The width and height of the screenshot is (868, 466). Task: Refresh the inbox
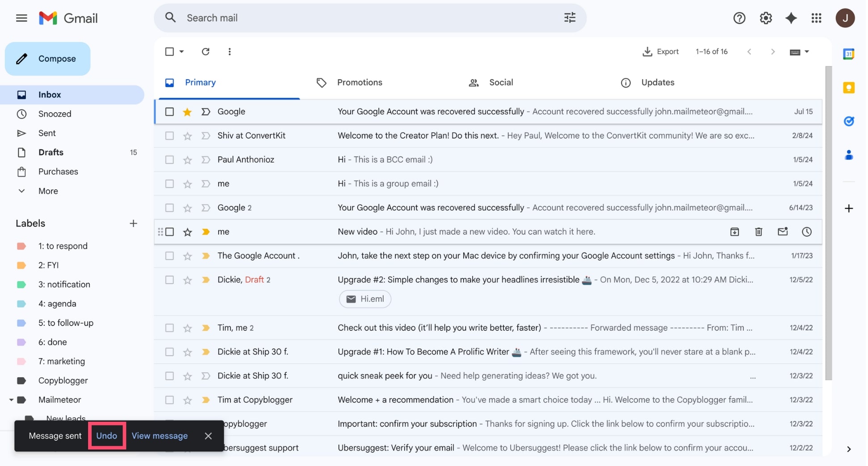point(206,51)
